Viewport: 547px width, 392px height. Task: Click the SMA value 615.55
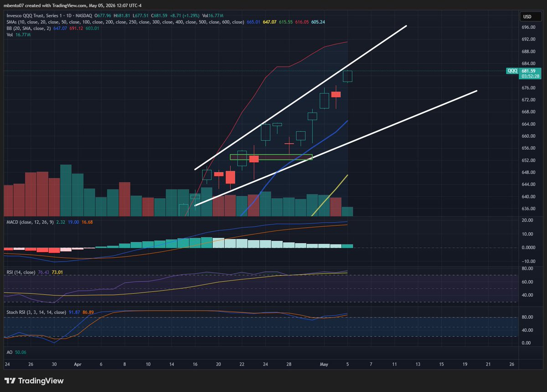(x=286, y=22)
